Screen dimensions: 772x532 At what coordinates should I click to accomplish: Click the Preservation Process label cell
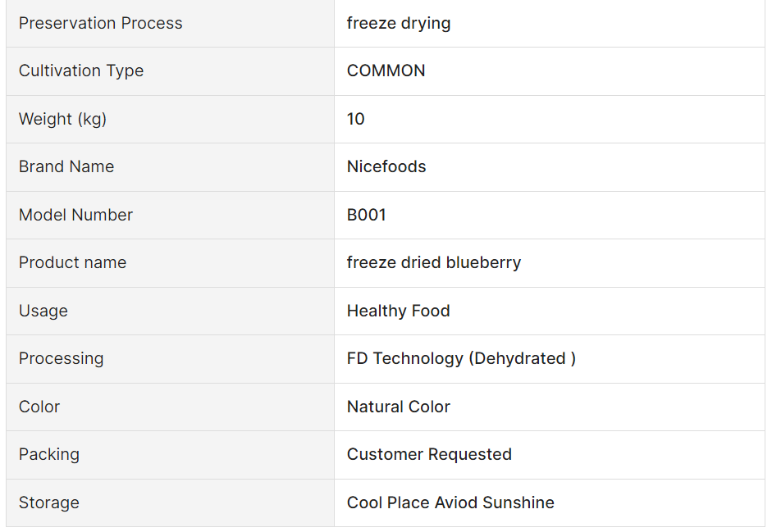101,23
